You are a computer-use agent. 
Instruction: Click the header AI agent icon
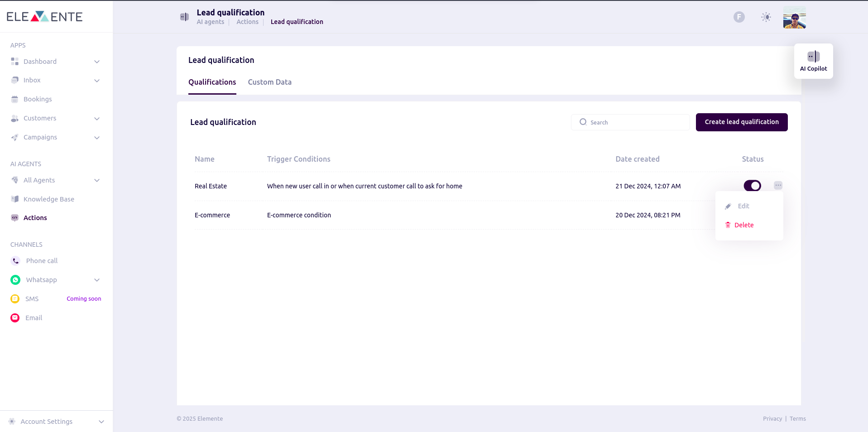pos(184,17)
